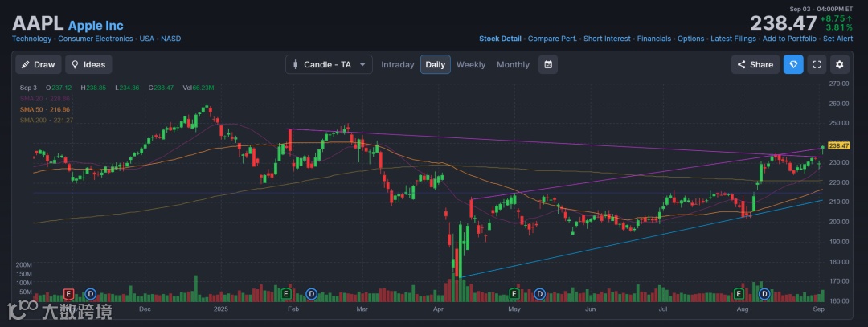Select the Daily timeframe tab
The width and height of the screenshot is (868, 327).
click(x=435, y=65)
